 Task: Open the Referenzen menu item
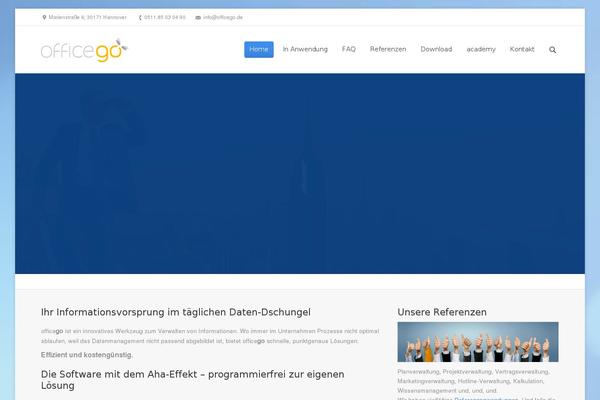(x=388, y=49)
